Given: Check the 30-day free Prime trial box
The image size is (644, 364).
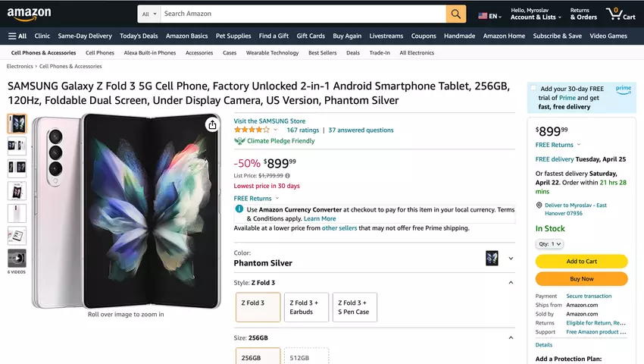Looking at the screenshot, I should click(x=533, y=89).
